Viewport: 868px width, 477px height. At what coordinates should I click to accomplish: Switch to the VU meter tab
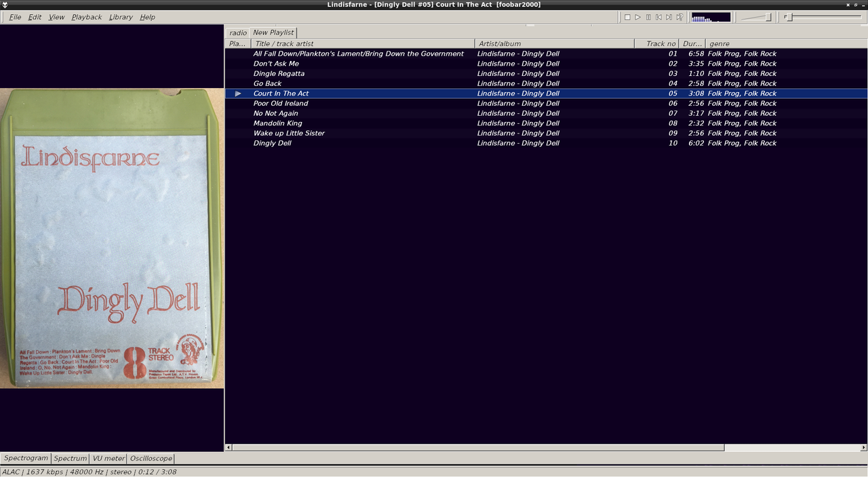[108, 459]
